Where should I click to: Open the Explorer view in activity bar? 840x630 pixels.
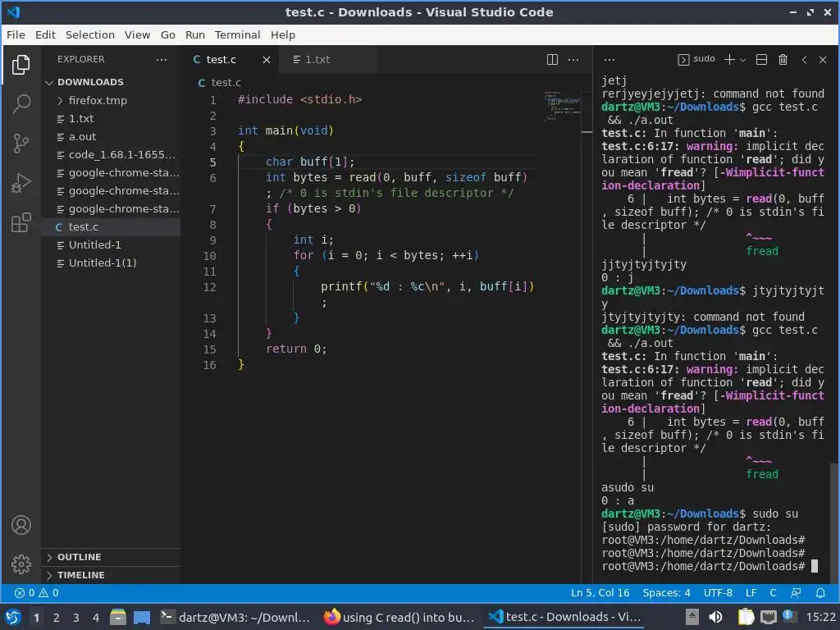pyautogui.click(x=21, y=65)
